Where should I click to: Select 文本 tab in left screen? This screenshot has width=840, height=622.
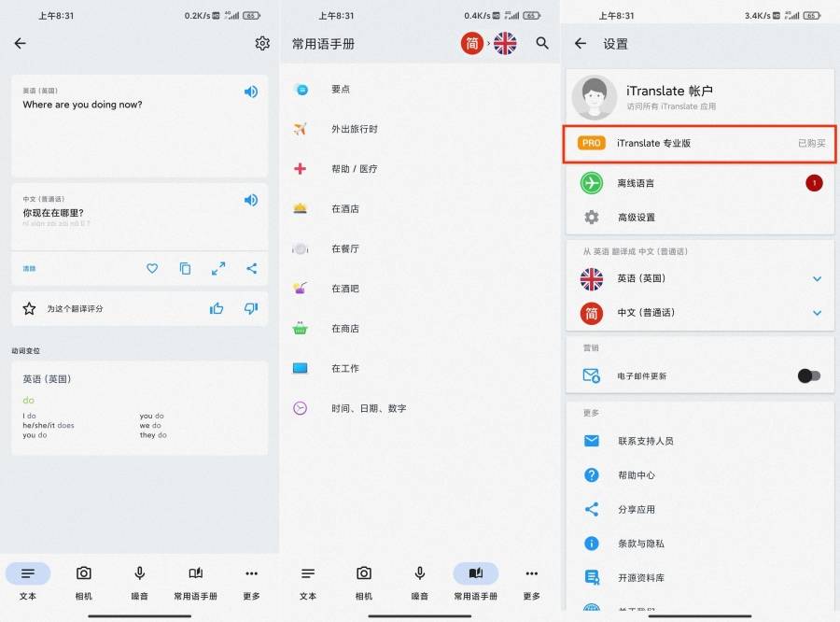point(28,583)
